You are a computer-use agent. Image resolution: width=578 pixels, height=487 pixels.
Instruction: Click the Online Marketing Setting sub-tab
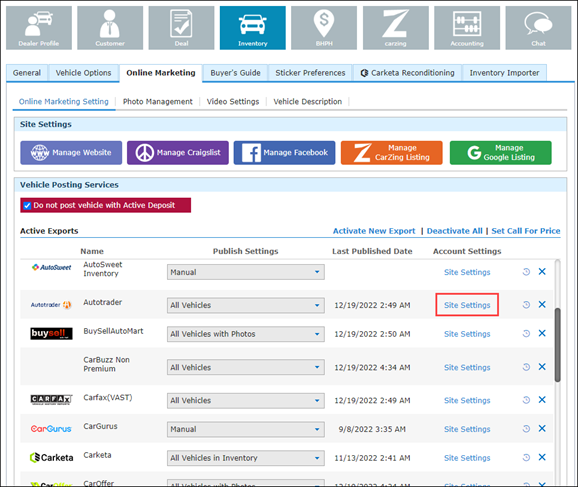click(64, 101)
